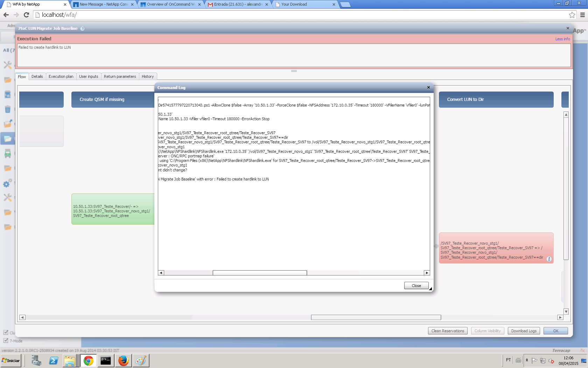Open Server Manager from the taskbar
Image resolution: width=588 pixels, height=368 pixels.
[36, 360]
